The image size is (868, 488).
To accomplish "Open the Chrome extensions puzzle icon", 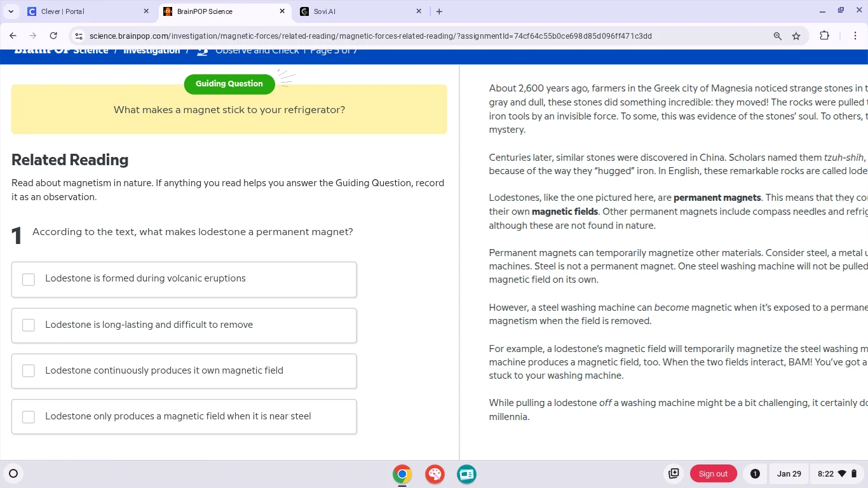I will pos(824,36).
